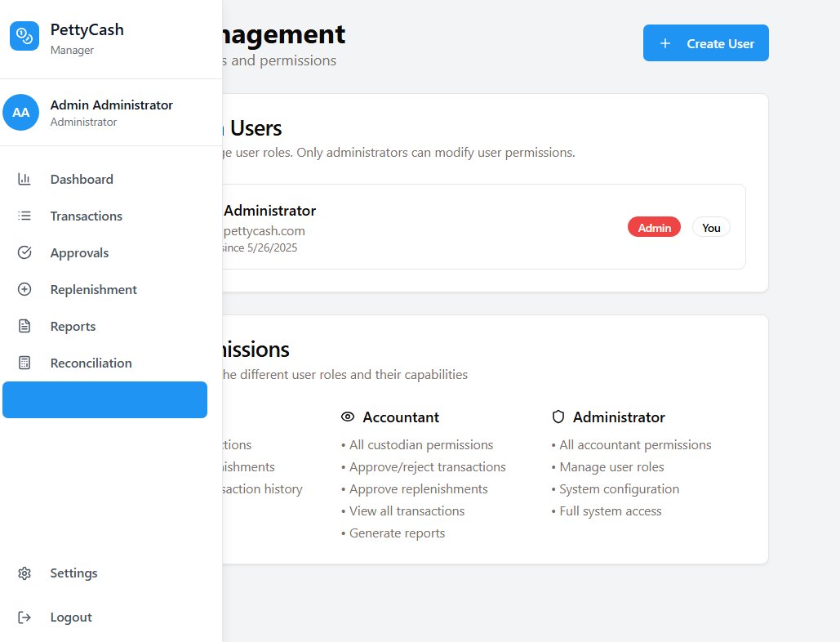Click the Approvals checkmark circle icon
840x642 pixels.
(24, 253)
